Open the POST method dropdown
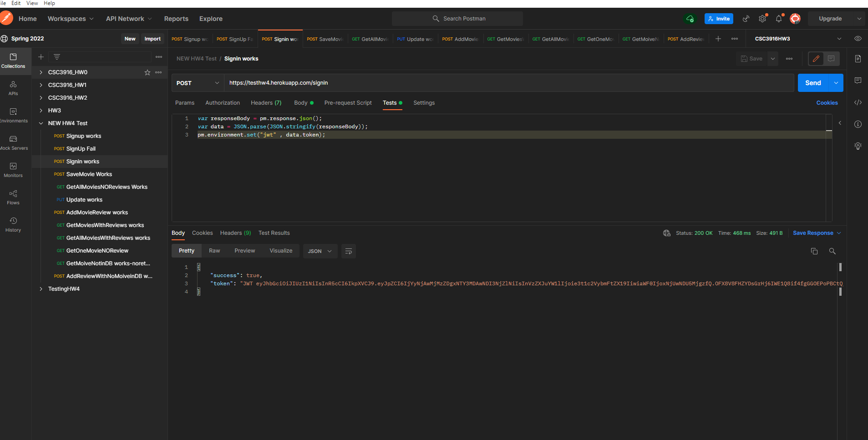This screenshot has width=868, height=440. 197,82
